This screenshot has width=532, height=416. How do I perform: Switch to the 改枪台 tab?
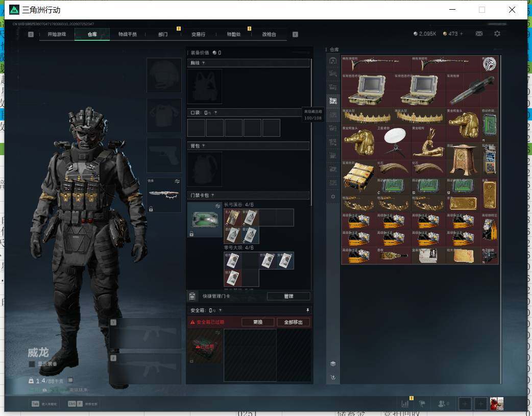[x=269, y=34]
